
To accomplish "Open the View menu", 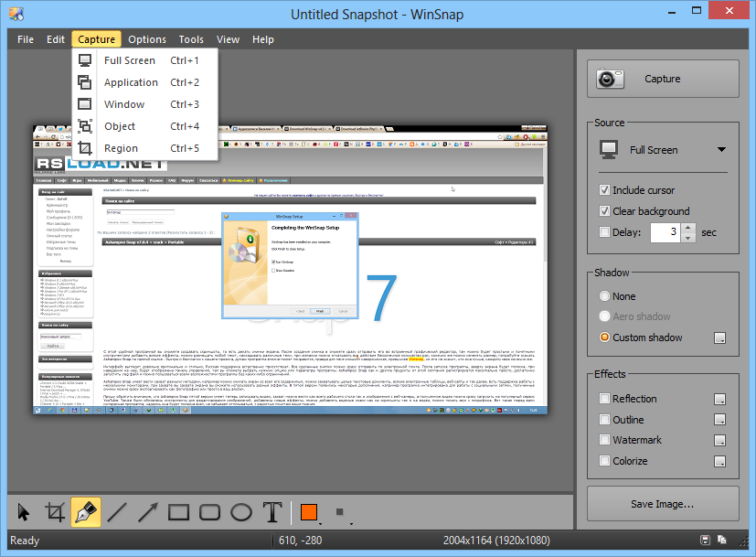I will tap(228, 39).
